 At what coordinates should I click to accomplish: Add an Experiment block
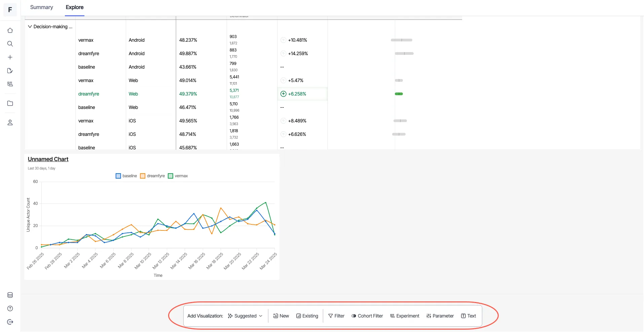405,316
